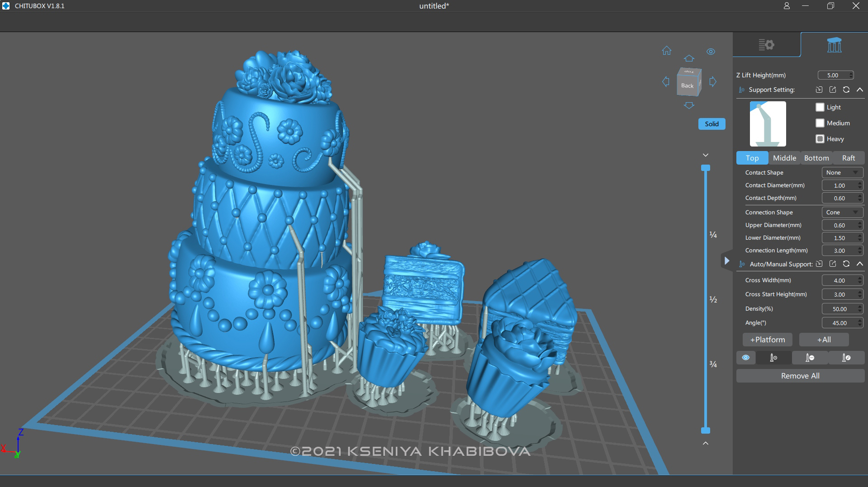Reset Support Setting to defaults

[846, 90]
